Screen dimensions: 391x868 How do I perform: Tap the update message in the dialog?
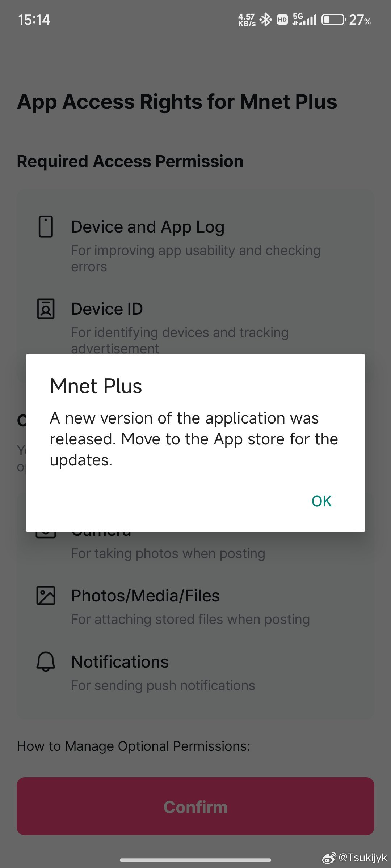(194, 439)
